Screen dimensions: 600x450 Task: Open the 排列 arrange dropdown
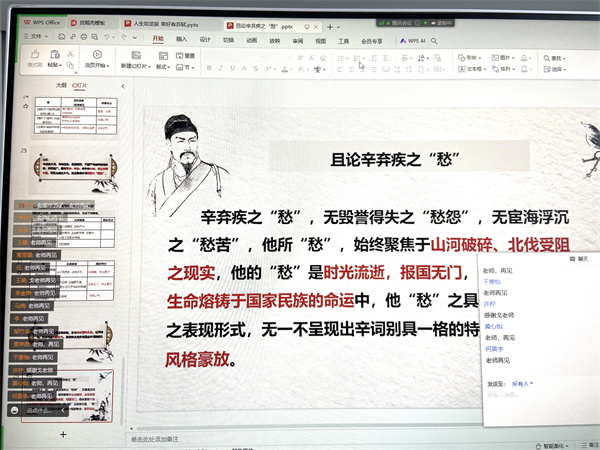pyautogui.click(x=503, y=69)
